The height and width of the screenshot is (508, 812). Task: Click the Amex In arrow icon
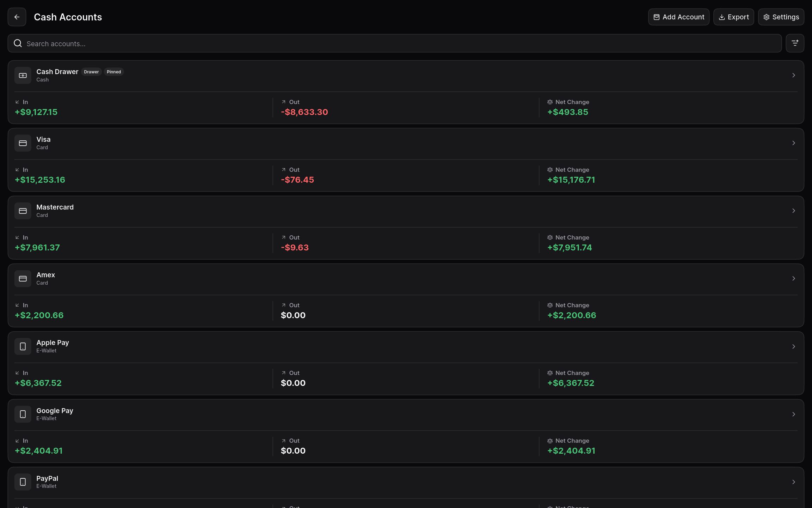(x=17, y=305)
